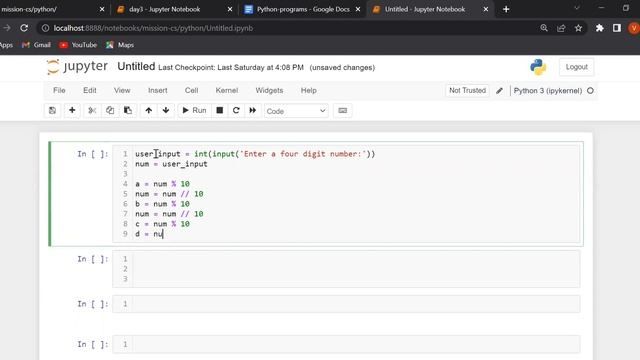Screen dimensions: 640x360
Task: Click the Jupyter logo
Action: tap(77, 67)
